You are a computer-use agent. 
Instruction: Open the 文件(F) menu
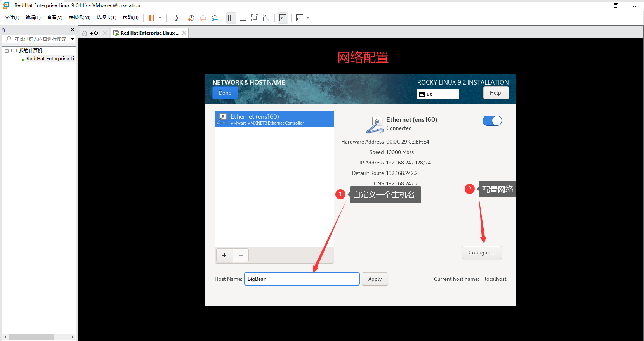12,17
